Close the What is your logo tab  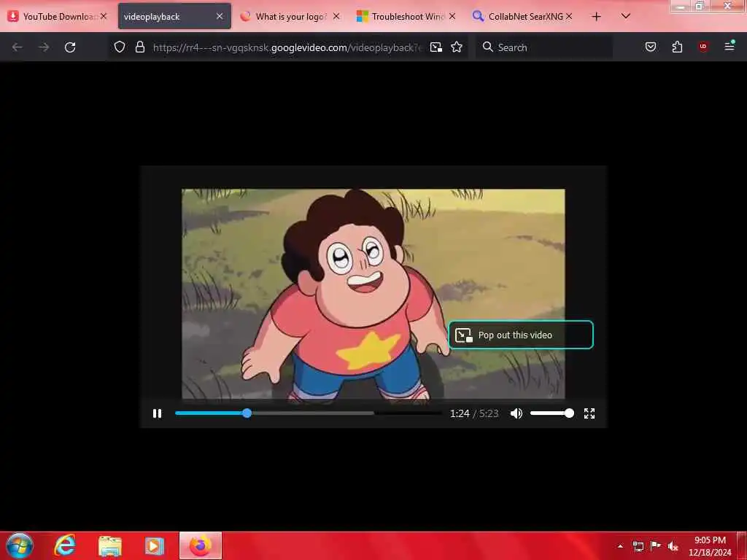point(336,16)
